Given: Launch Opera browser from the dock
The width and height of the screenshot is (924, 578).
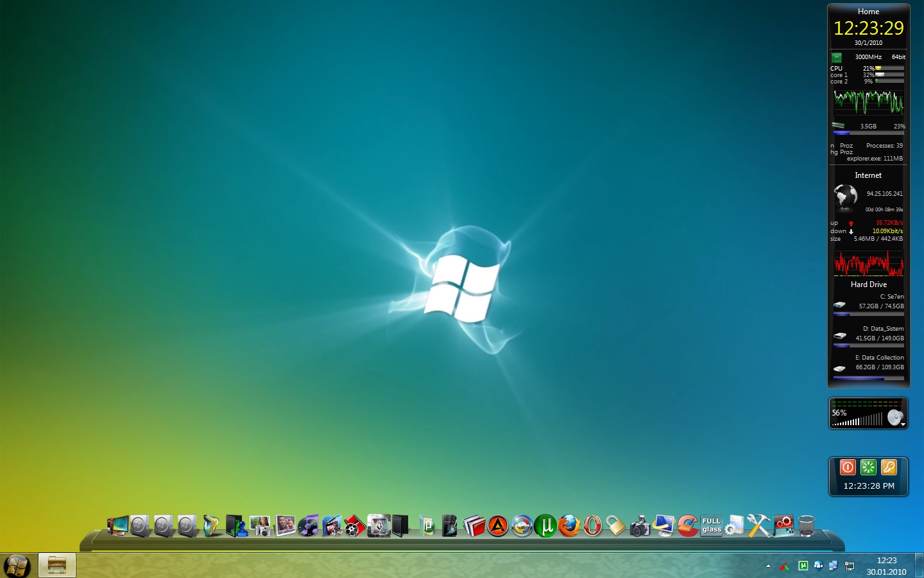Looking at the screenshot, I should tap(592, 525).
